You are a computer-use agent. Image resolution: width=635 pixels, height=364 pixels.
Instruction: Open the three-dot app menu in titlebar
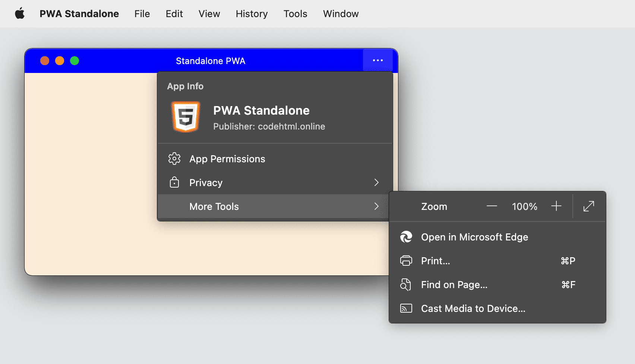378,60
